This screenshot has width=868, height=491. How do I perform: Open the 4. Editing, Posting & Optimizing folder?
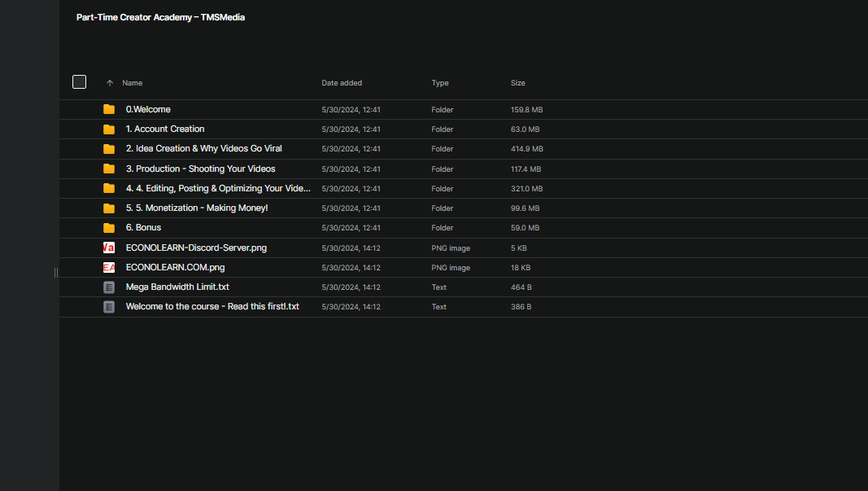[218, 188]
